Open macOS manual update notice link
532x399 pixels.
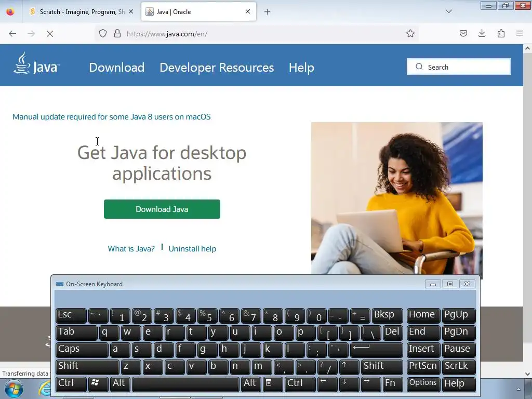[x=111, y=117]
